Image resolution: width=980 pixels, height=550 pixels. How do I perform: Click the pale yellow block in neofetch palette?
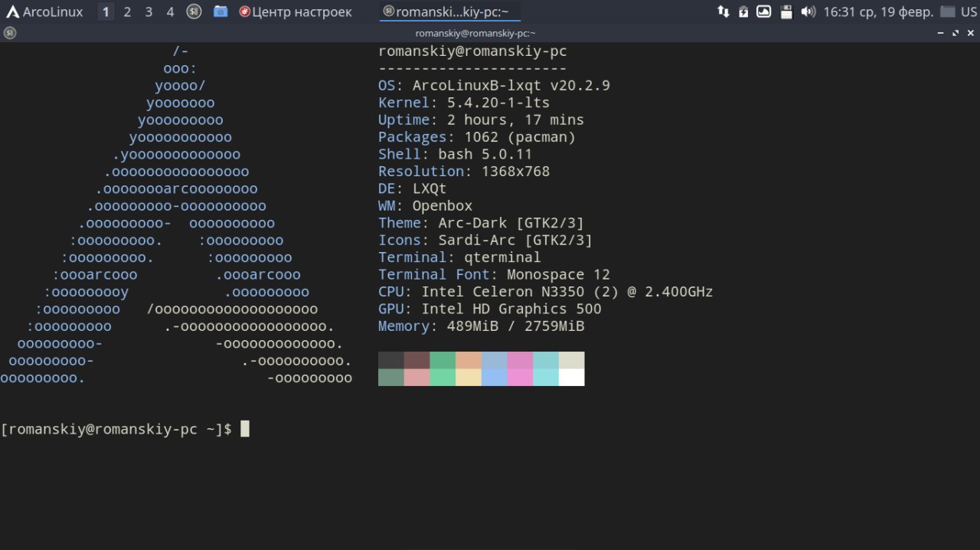pyautogui.click(x=469, y=378)
